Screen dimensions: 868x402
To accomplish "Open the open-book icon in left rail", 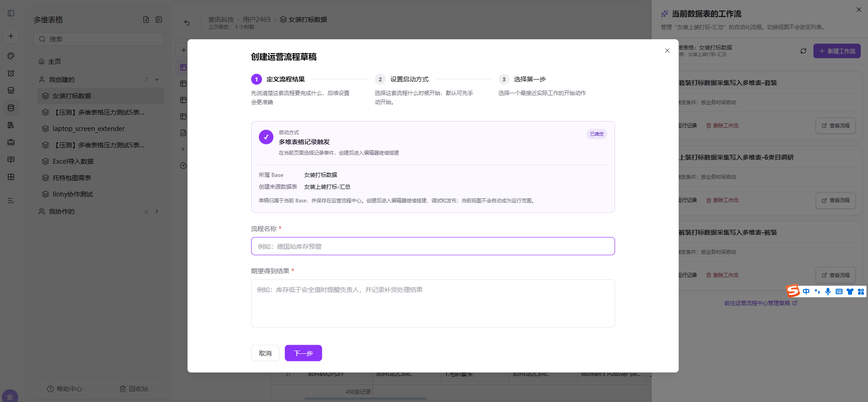I will pos(11,160).
